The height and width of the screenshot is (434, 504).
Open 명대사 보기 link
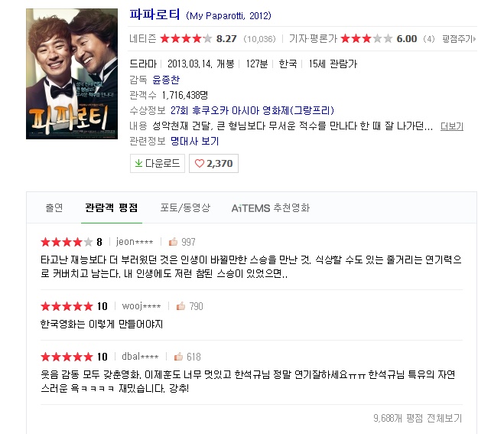click(x=195, y=141)
